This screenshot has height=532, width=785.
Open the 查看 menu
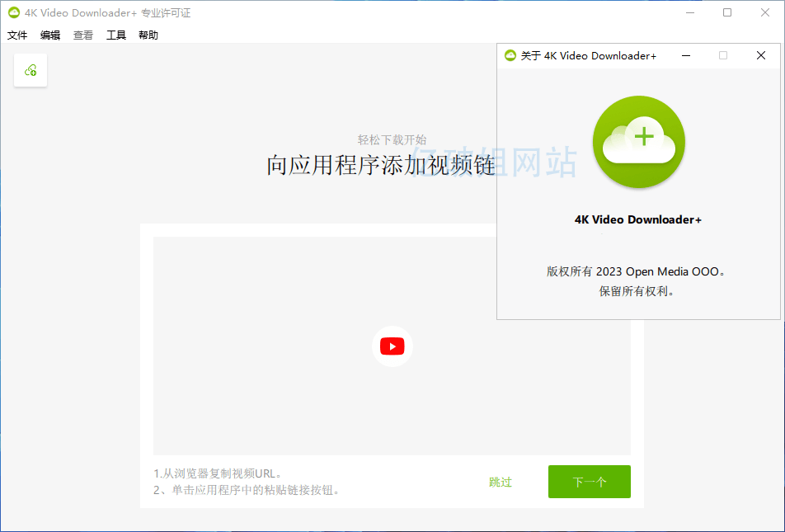83,35
